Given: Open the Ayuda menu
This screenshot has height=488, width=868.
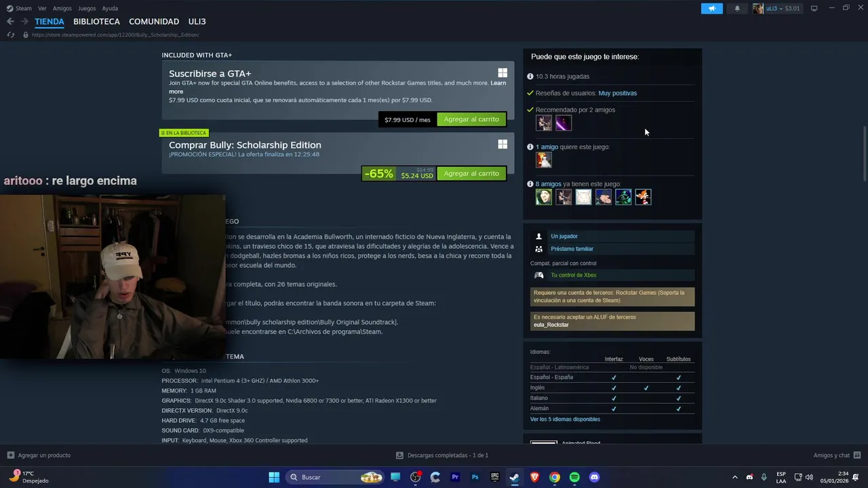Looking at the screenshot, I should click(x=110, y=8).
